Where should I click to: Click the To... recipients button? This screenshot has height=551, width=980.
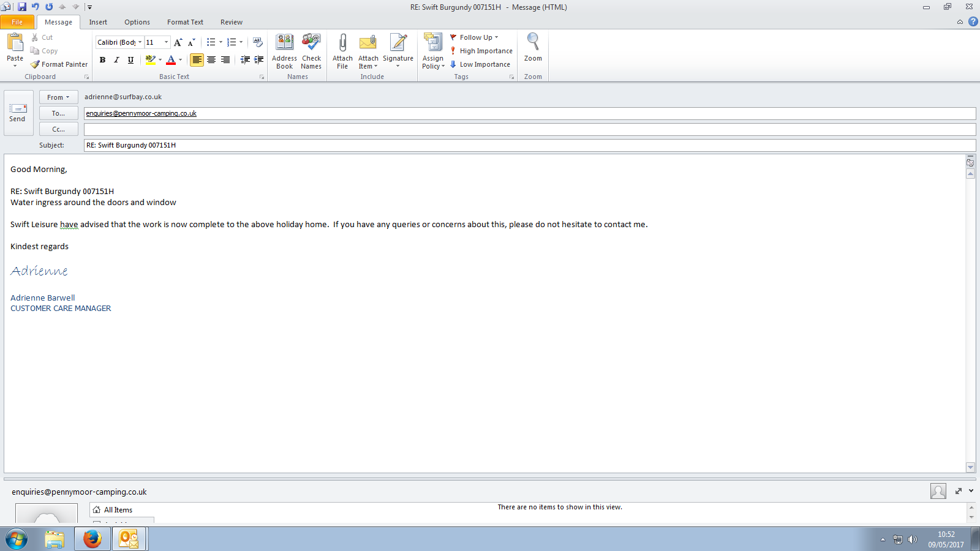pos(59,113)
